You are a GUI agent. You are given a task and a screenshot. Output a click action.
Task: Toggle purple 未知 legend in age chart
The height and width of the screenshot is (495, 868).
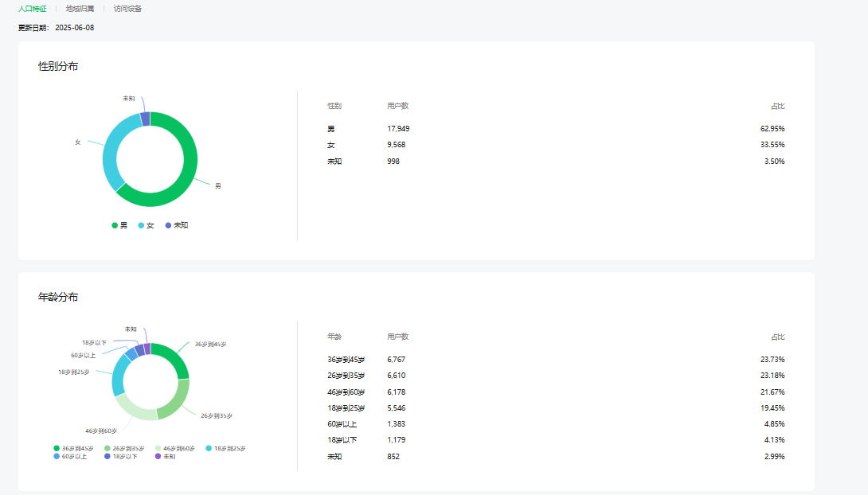pyautogui.click(x=166, y=456)
